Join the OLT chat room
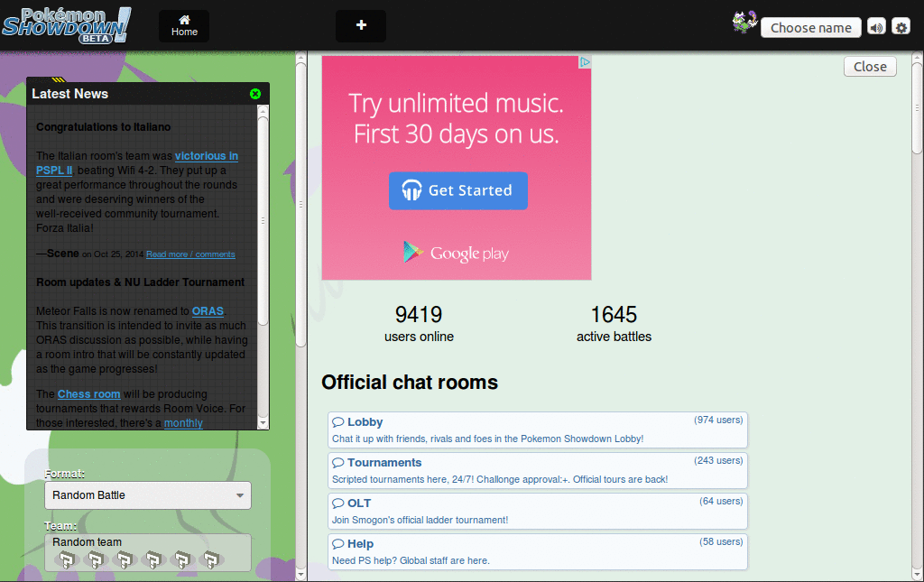This screenshot has height=582, width=924. [538, 512]
